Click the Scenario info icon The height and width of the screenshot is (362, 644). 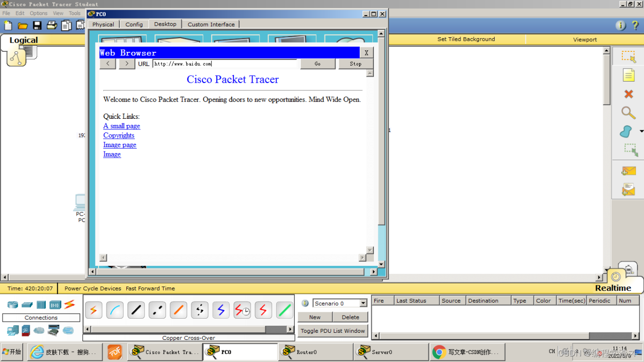point(305,303)
